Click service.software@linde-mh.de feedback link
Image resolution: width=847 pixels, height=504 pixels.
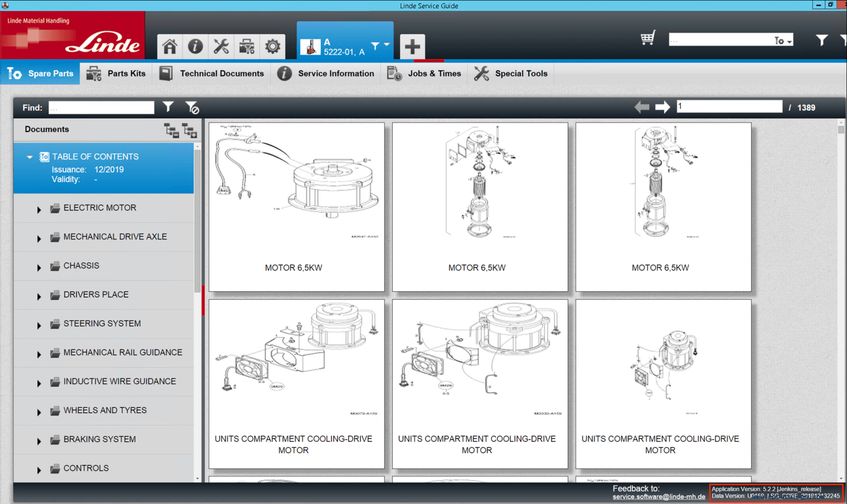[659, 497]
